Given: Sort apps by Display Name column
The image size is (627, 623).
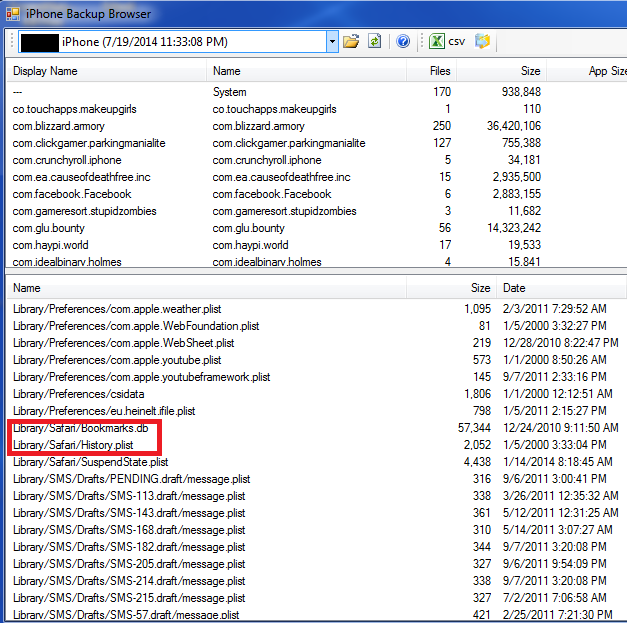Looking at the screenshot, I should 106,71.
